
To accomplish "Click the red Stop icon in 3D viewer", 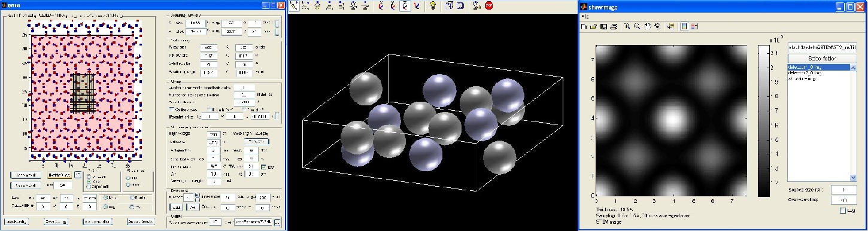I will tap(488, 6).
